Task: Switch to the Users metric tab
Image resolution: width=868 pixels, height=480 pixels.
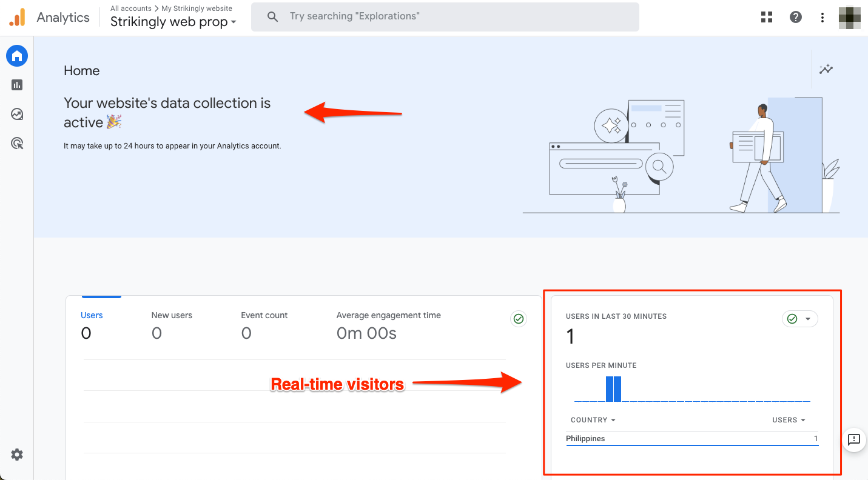Action: pos(92,315)
